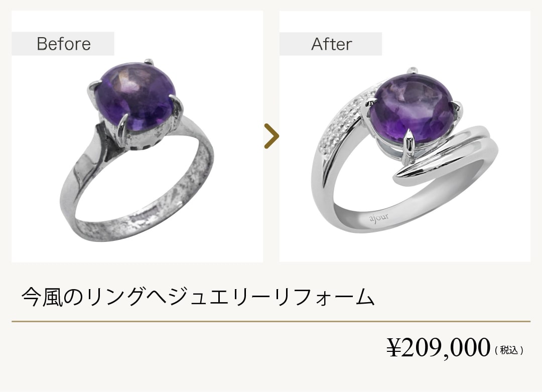Image resolution: width=542 pixels, height=392 pixels.
Task: Click the ajour engraving inside the band
Action: pos(379,218)
